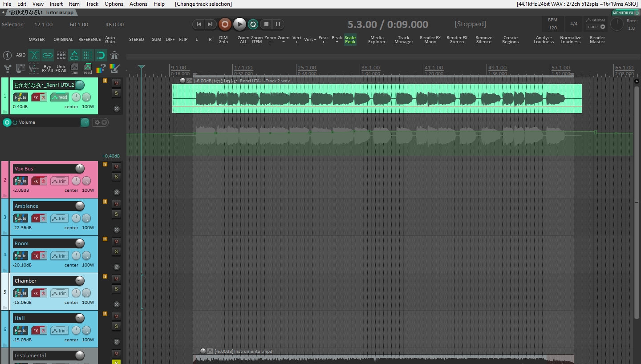Open the routing matrix icon
The width and height of the screenshot is (641, 364).
(8, 69)
